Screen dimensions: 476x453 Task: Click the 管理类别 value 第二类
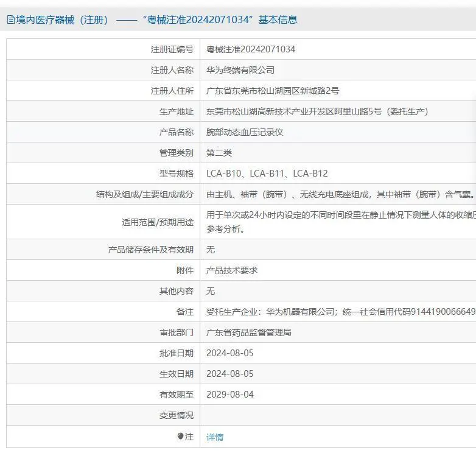[219, 153]
